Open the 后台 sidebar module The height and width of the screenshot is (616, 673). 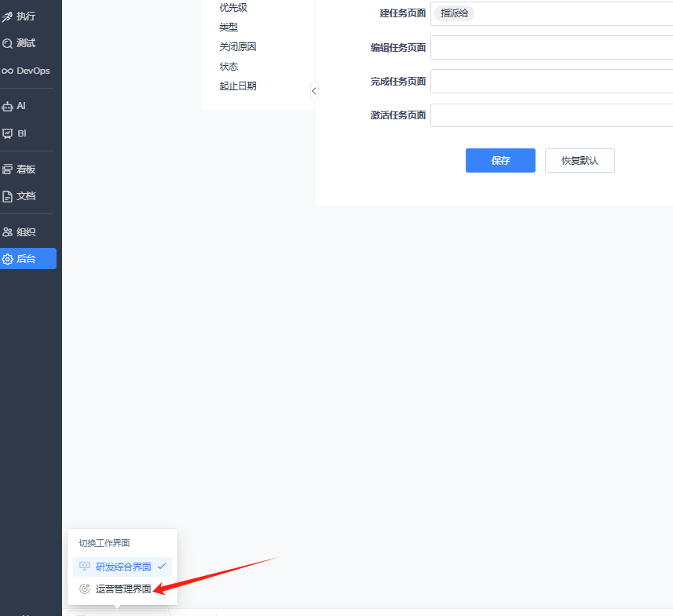click(28, 259)
